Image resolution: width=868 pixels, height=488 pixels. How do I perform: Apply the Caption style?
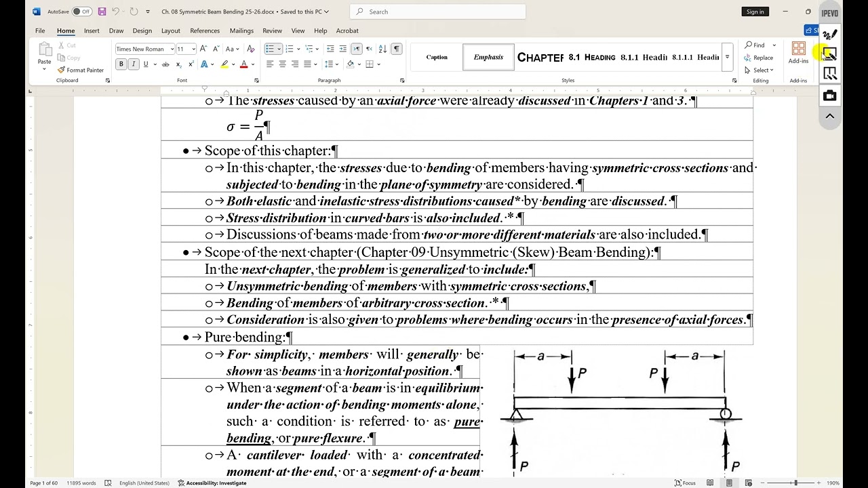coord(437,58)
